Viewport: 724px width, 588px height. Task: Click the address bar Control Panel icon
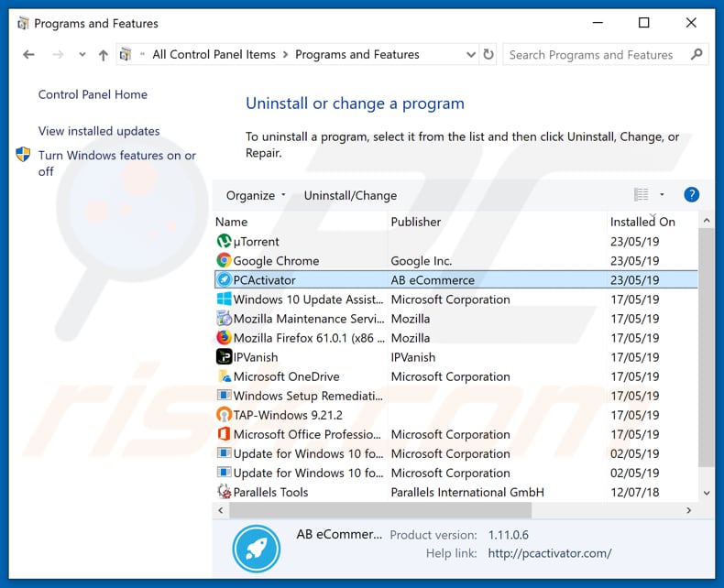(126, 54)
